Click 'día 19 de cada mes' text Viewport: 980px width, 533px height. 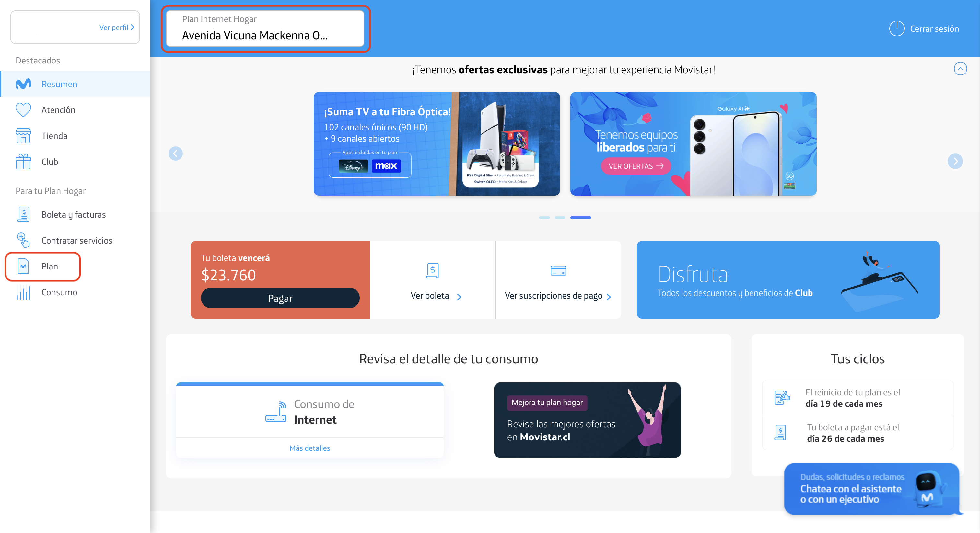point(844,404)
